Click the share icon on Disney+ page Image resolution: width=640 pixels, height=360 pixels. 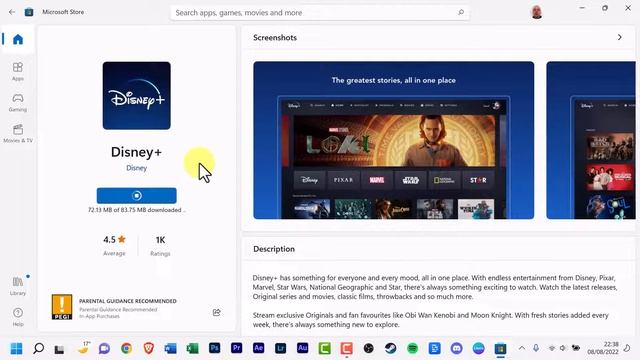[216, 313]
